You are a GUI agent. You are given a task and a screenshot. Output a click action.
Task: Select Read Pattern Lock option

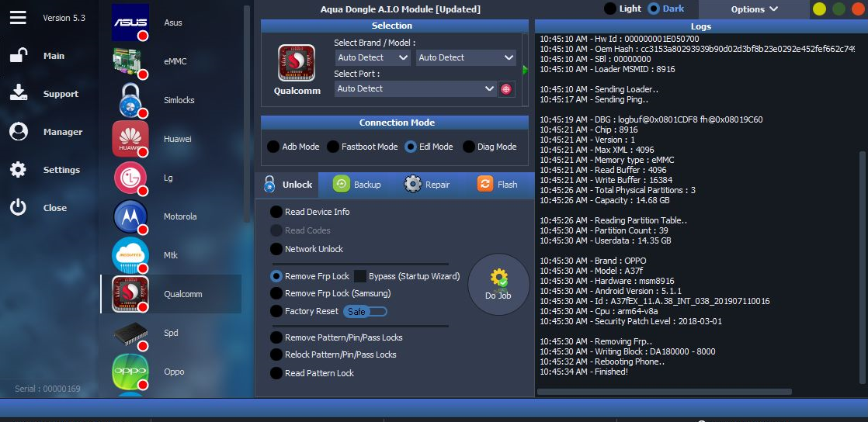pyautogui.click(x=276, y=373)
